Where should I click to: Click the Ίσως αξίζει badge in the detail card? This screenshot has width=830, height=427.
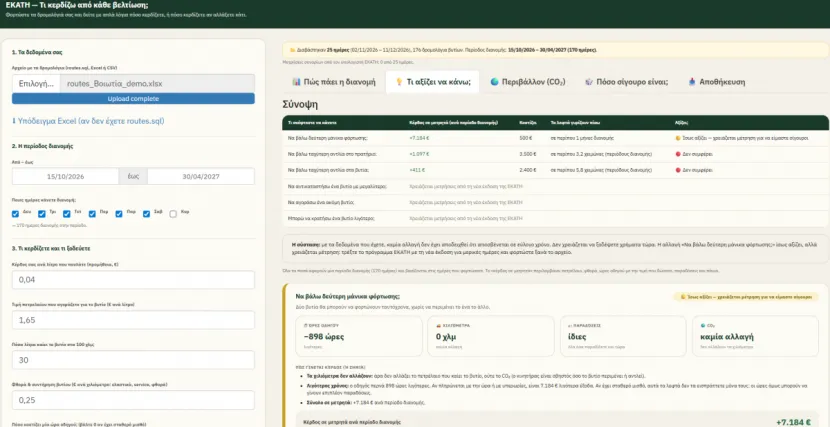click(747, 297)
